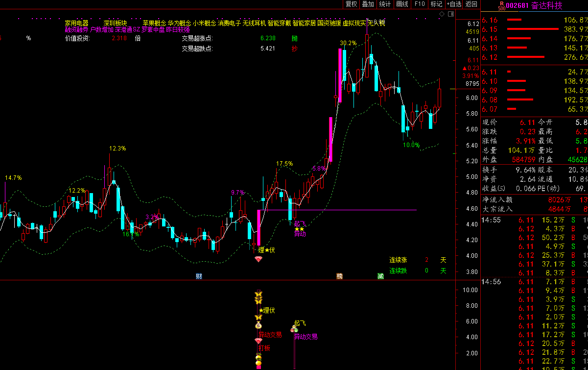This screenshot has height=370, width=588.
Task: Click red diamond icon above 打板
Action: 259,341
